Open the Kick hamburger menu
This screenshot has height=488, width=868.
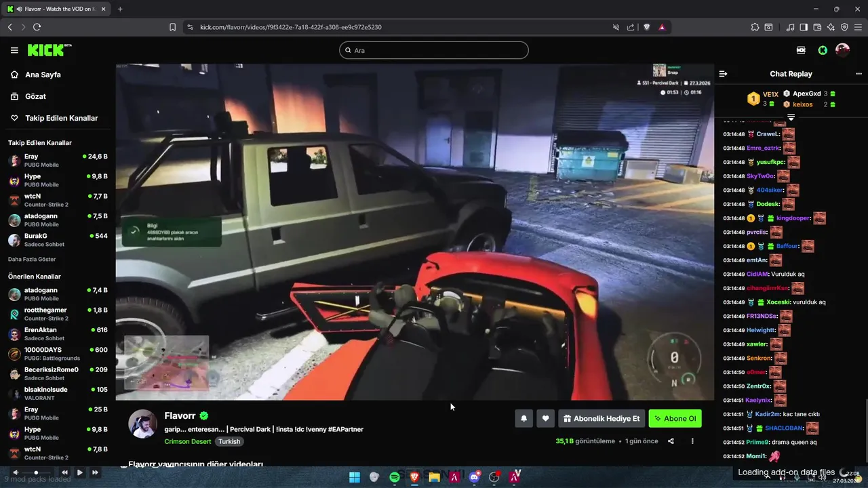coord(14,50)
